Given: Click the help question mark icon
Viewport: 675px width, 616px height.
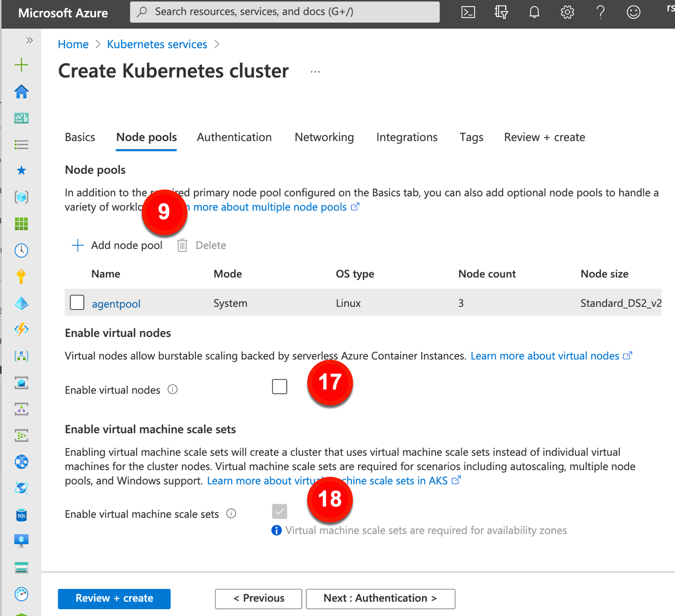Looking at the screenshot, I should click(600, 12).
